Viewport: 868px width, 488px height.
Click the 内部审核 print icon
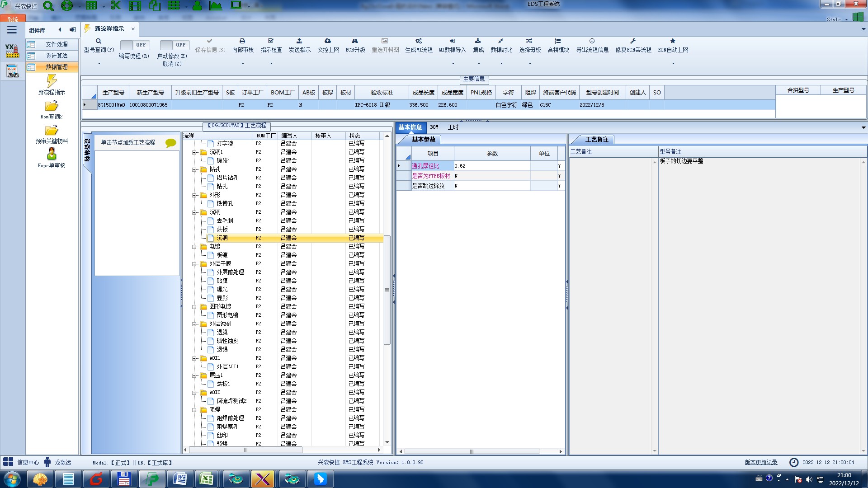[242, 41]
